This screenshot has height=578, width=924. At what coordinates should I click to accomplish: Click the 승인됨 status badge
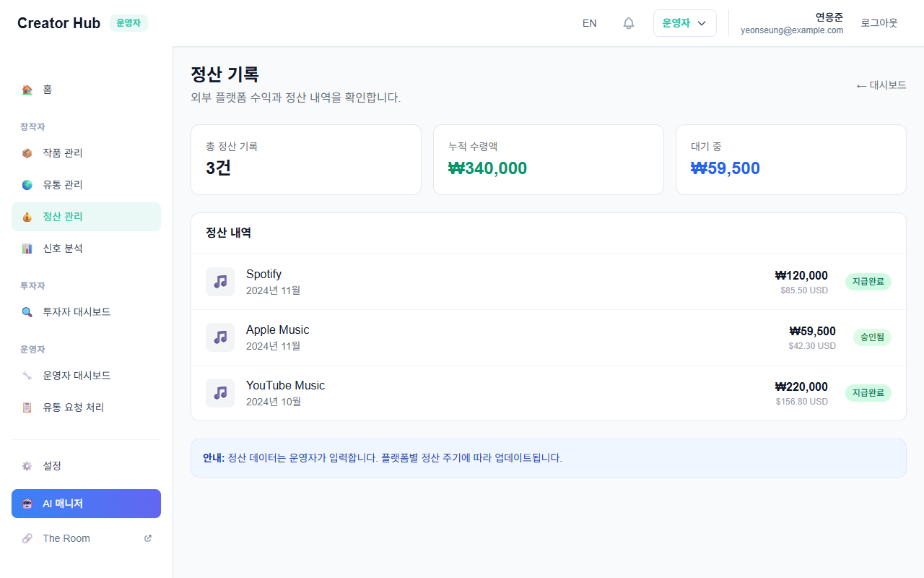tap(872, 337)
